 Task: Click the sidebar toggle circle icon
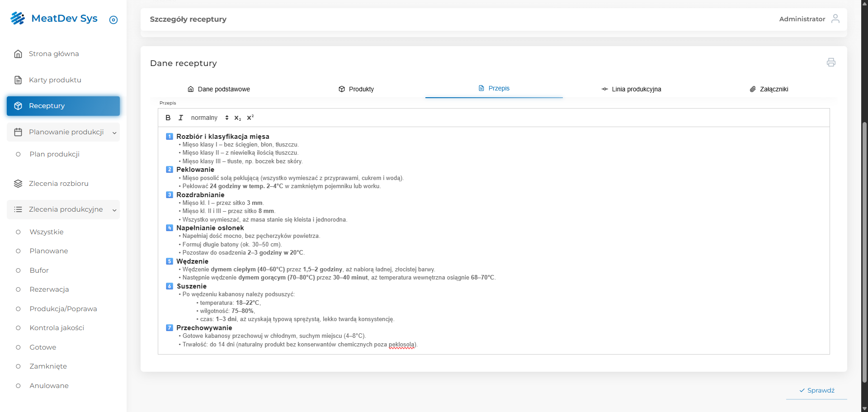pyautogui.click(x=113, y=20)
